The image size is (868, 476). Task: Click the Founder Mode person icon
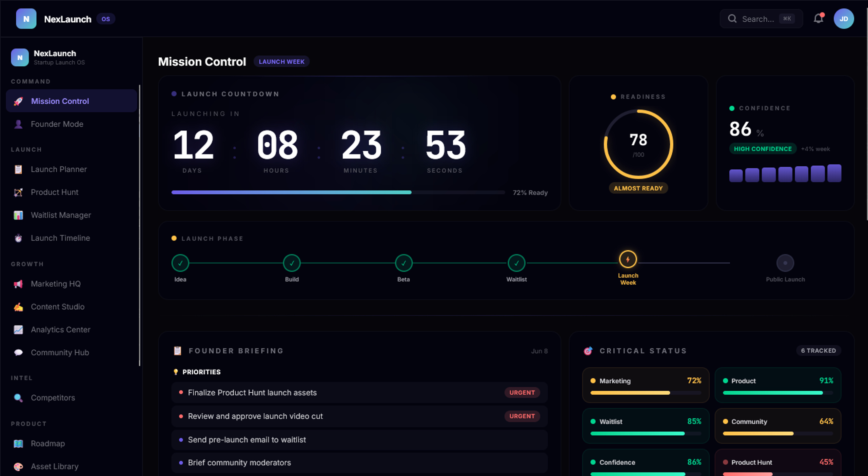pyautogui.click(x=18, y=124)
